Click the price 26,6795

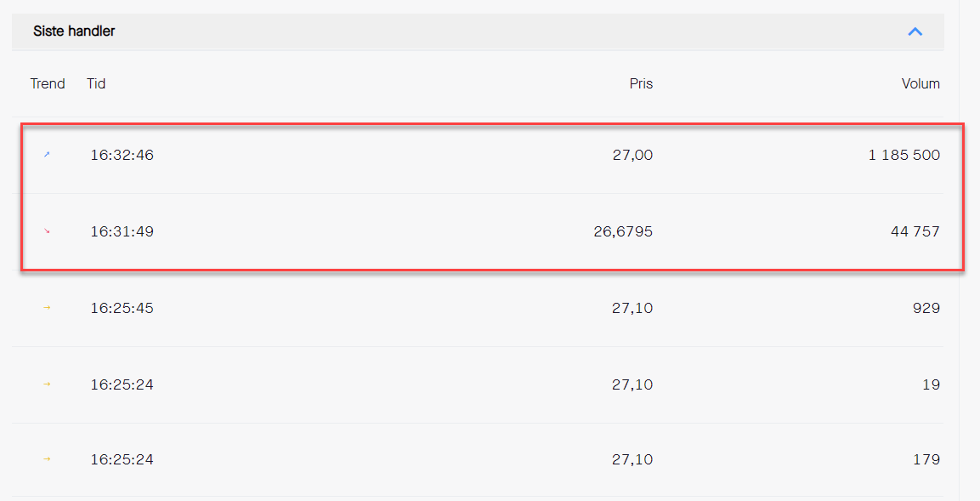623,231
